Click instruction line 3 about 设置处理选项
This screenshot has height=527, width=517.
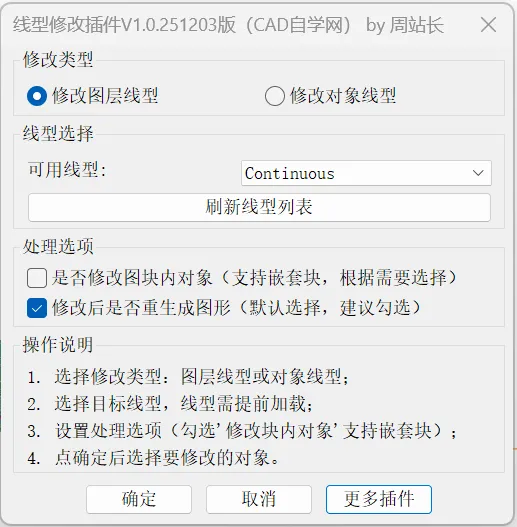coord(242,431)
